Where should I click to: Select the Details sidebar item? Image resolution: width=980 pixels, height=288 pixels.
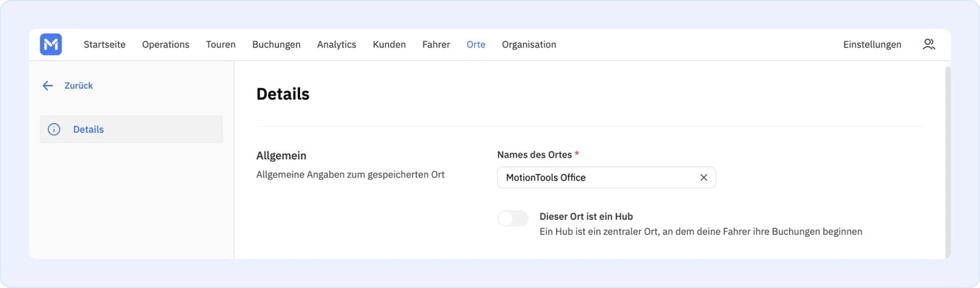coord(131,130)
